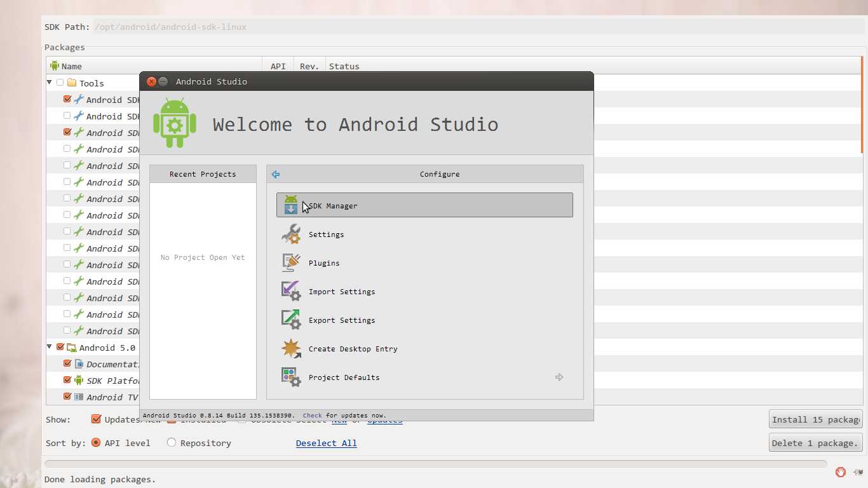Viewport: 868px width, 488px height.
Task: Open Settings via the wrench-and-gear icon
Action: click(x=291, y=234)
